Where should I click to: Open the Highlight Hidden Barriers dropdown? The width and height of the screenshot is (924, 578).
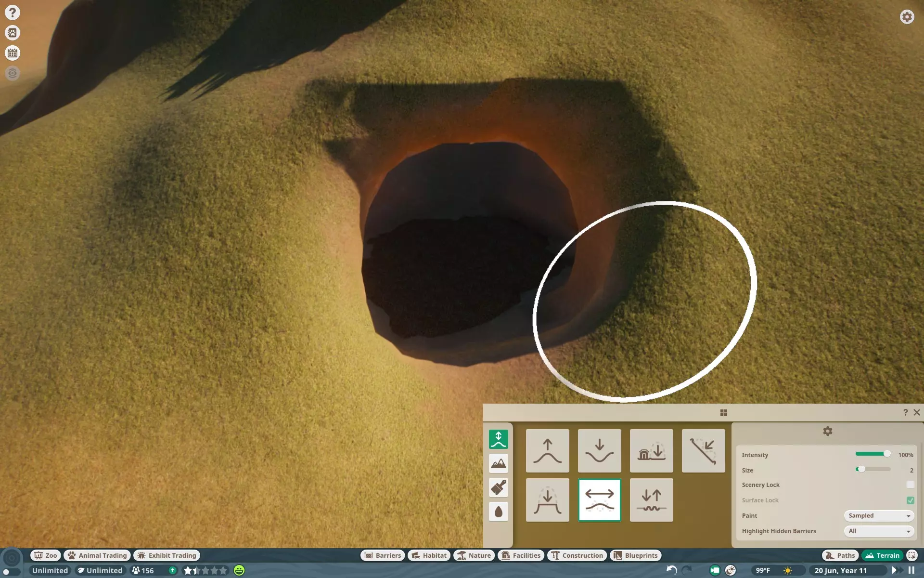click(879, 531)
